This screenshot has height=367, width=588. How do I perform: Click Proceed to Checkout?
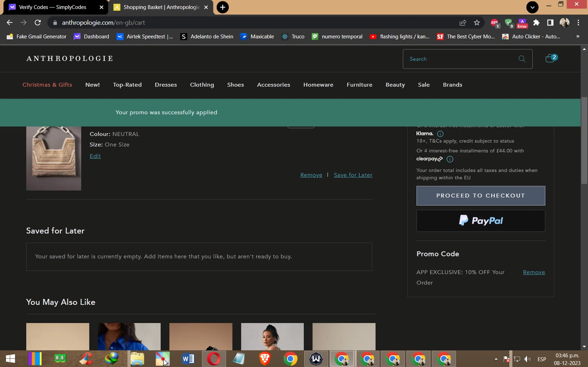coord(481,196)
